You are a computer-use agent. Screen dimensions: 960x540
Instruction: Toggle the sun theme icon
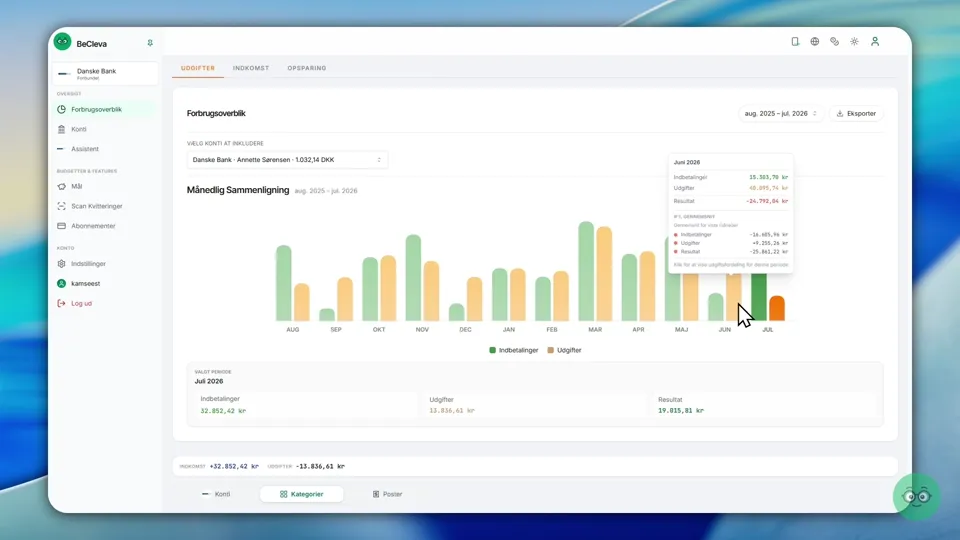coord(854,42)
